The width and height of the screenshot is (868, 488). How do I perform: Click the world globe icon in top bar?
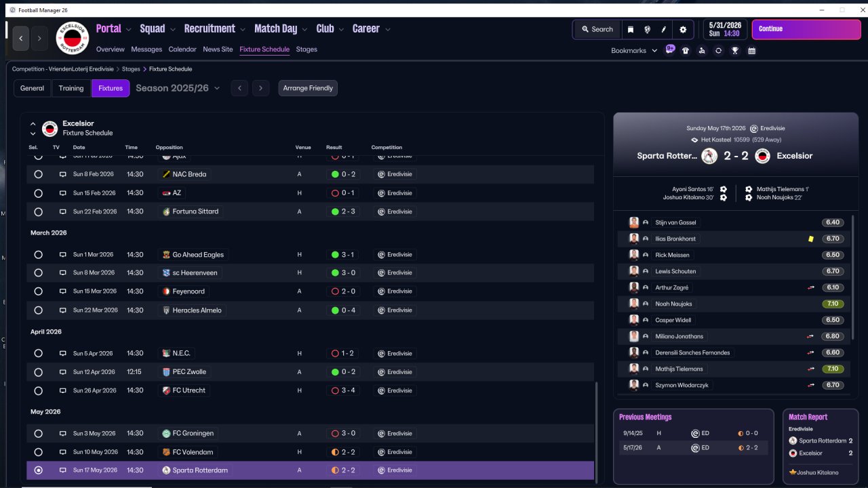(x=648, y=30)
